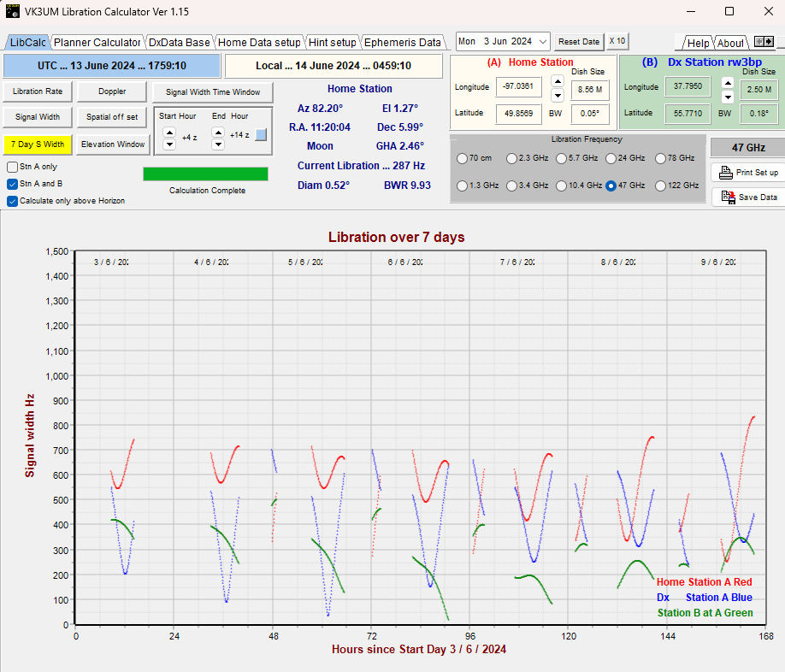Open the Help tab
This screenshot has height=672, width=785.
[698, 43]
